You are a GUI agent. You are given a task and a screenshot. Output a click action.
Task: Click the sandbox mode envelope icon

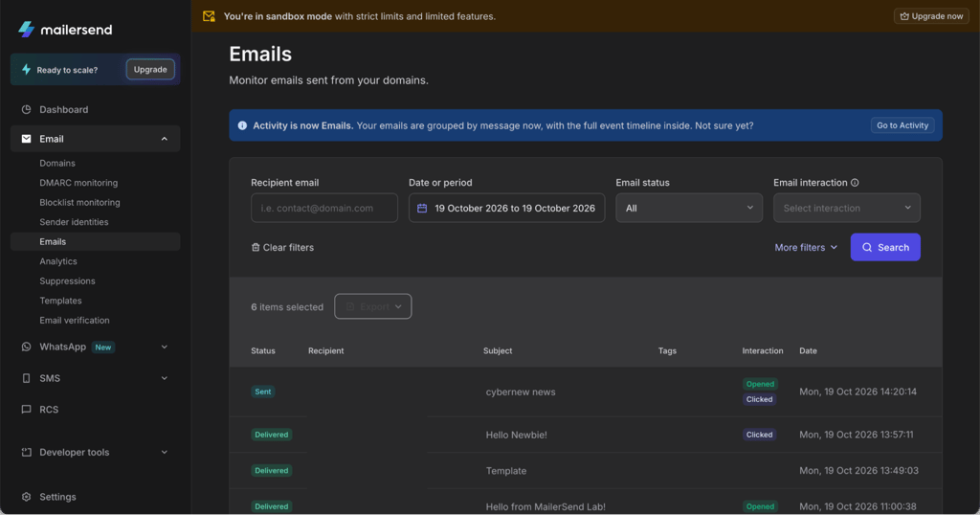209,16
